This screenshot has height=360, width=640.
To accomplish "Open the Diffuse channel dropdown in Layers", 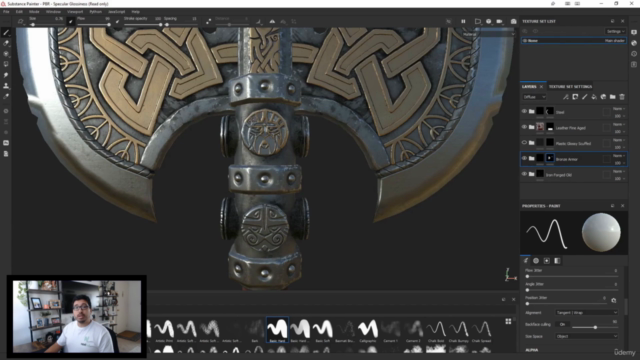I will click(x=534, y=97).
